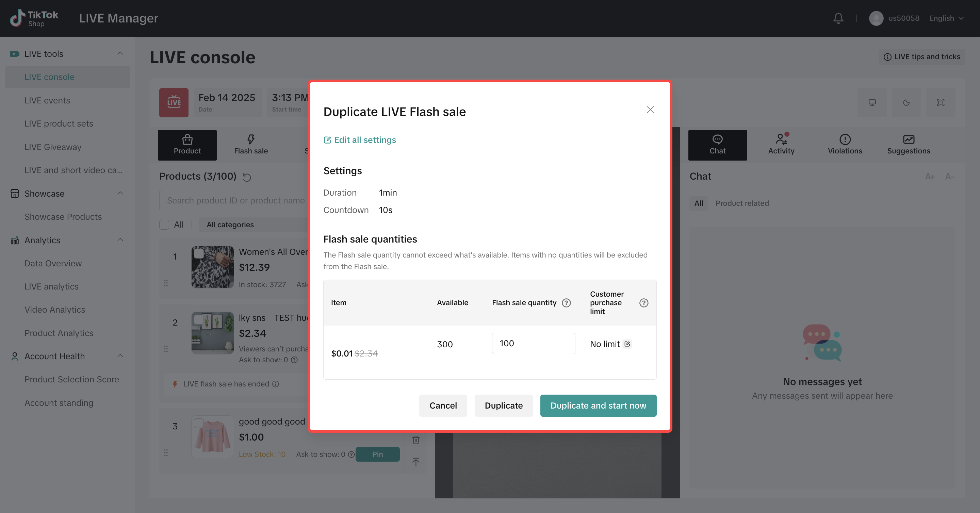Move product 3 to top arrow icon
Image resolution: width=980 pixels, height=513 pixels.
click(416, 462)
